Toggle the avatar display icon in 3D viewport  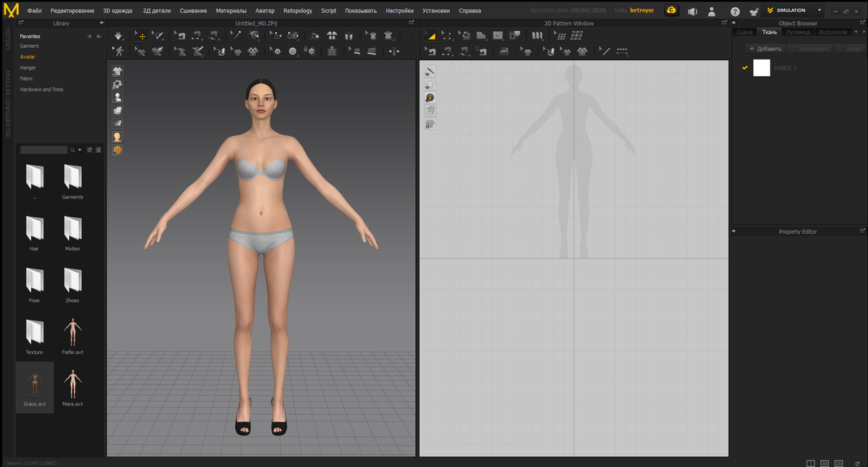[117, 97]
